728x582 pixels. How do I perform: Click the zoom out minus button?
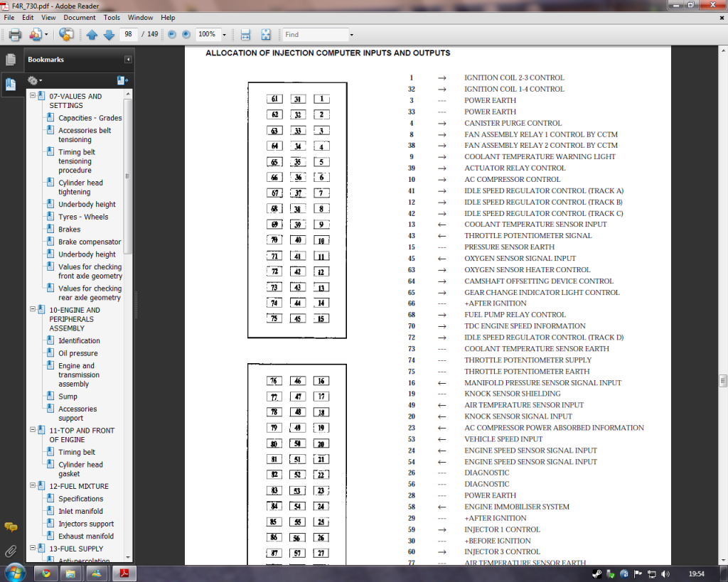click(172, 34)
